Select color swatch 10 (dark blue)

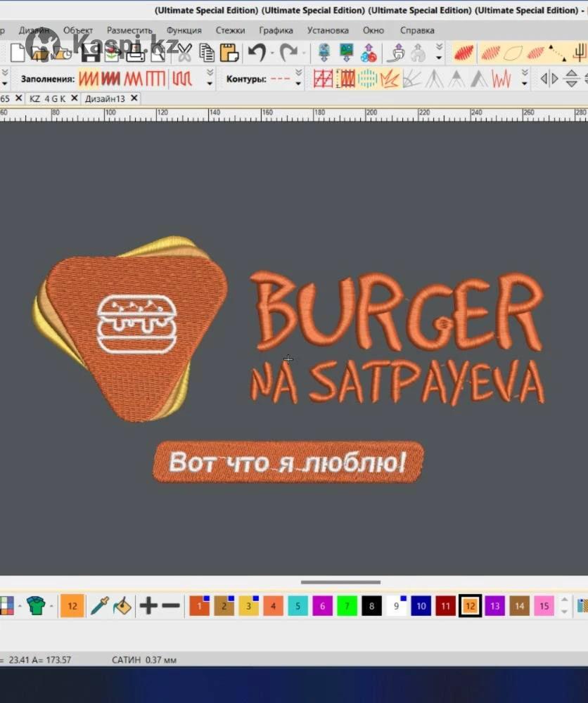coord(421,606)
